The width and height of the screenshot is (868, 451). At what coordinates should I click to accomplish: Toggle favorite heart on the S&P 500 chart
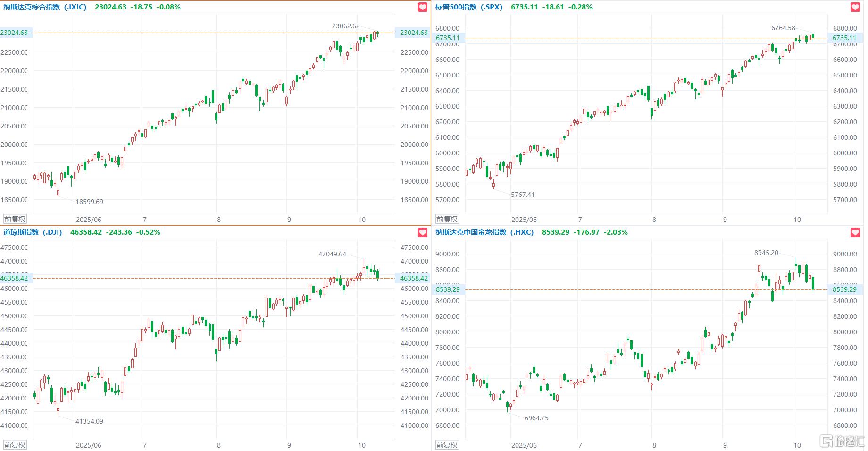pos(855,7)
